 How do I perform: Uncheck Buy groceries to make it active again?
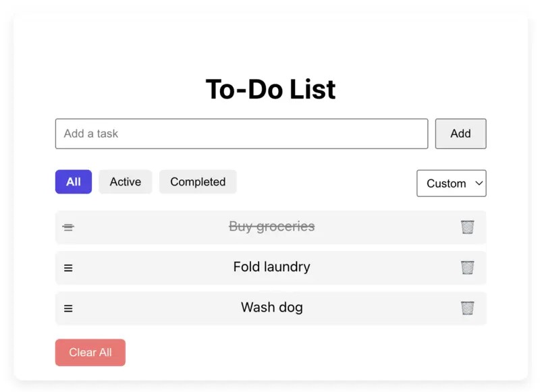[x=271, y=227]
